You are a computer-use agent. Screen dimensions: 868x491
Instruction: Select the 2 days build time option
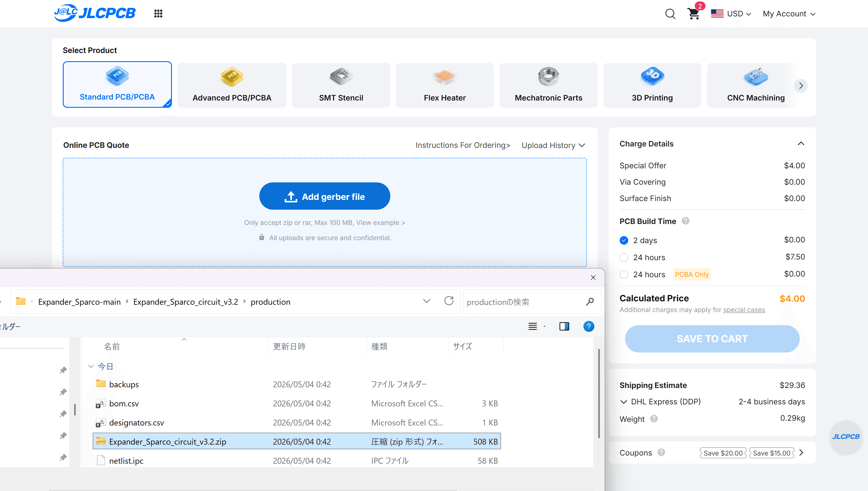pos(624,240)
